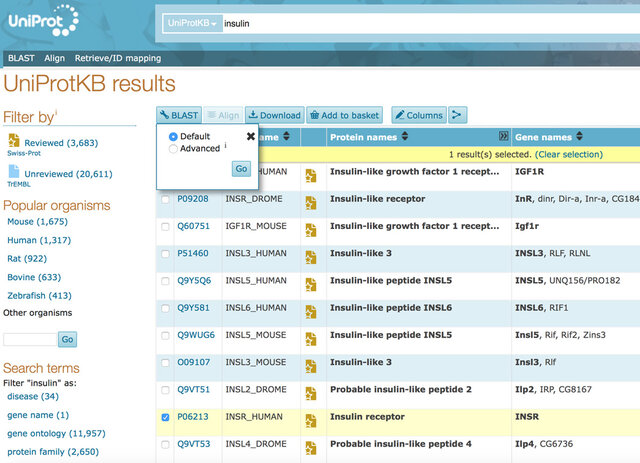Click Add to basket button
The image size is (640, 463).
tap(344, 115)
